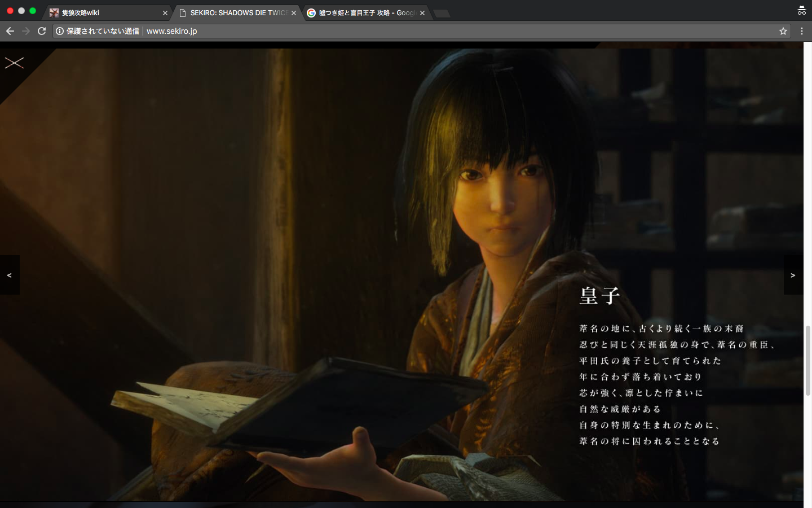Viewport: 812px width, 508px height.
Task: Click the page's vertical scrollbar thumb
Action: tap(808, 360)
